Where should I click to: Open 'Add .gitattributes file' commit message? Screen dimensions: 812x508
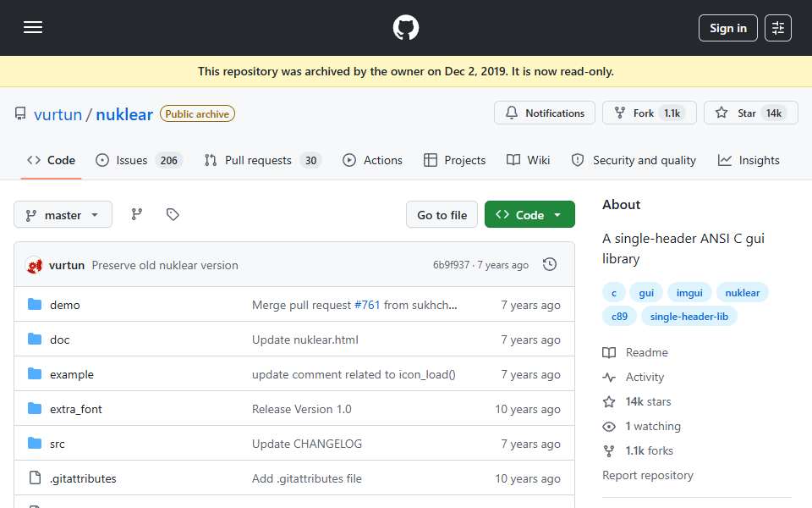tap(306, 478)
